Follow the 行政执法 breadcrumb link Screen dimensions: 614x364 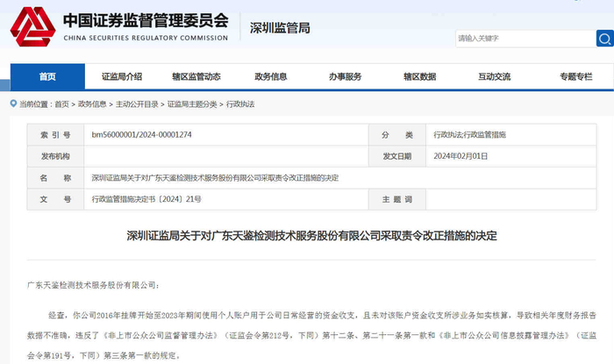click(240, 104)
